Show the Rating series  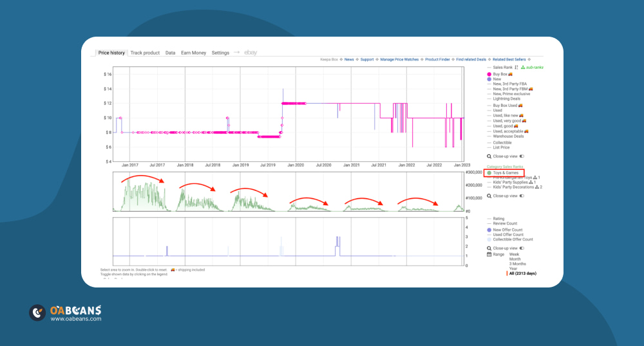point(498,219)
